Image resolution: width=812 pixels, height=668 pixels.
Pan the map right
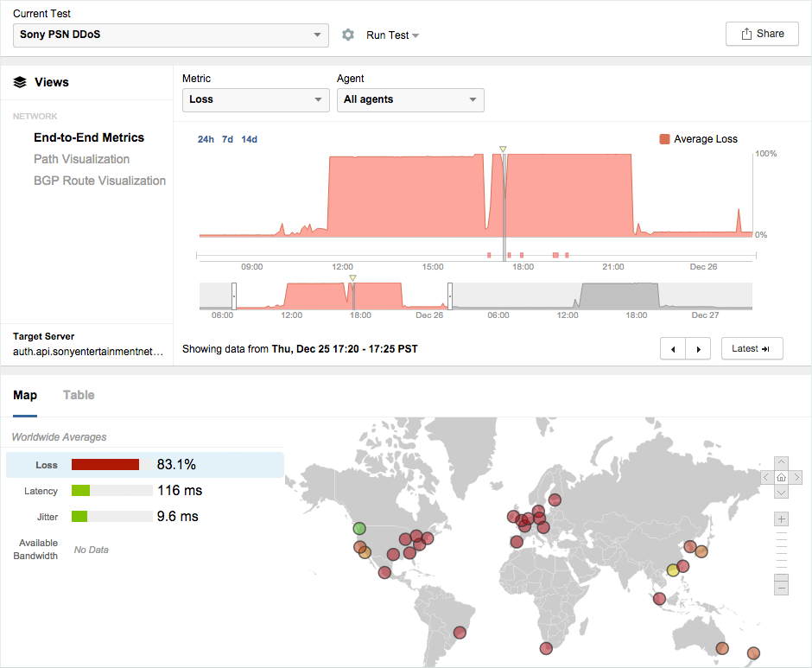pyautogui.click(x=796, y=477)
